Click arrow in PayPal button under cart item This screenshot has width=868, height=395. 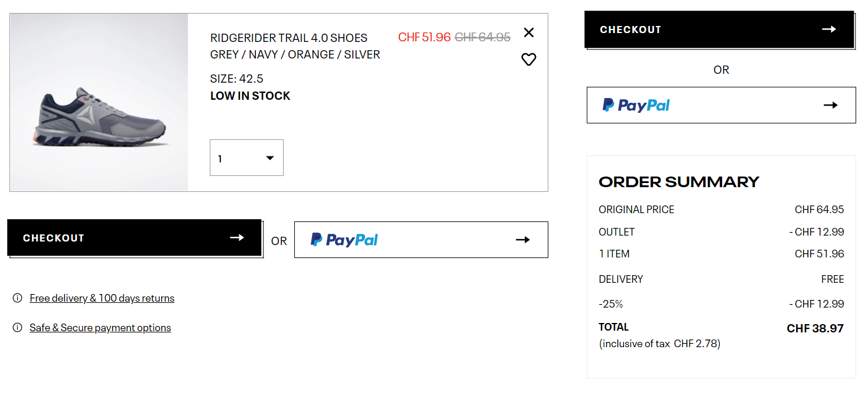coord(523,240)
